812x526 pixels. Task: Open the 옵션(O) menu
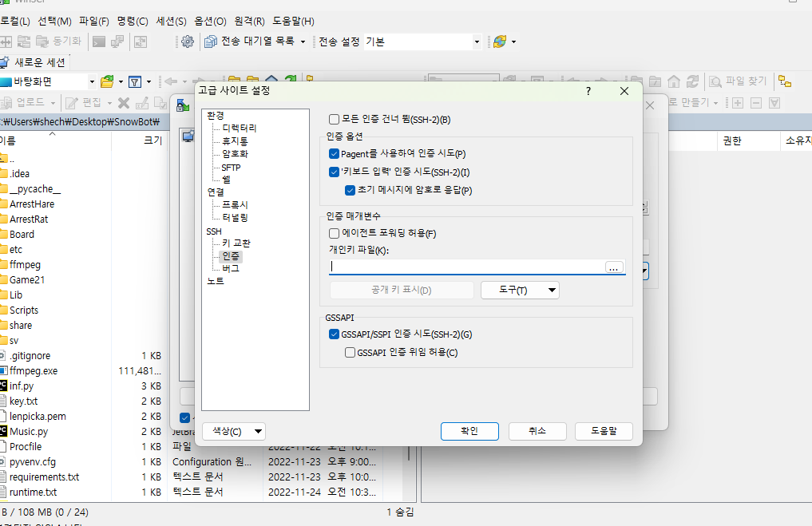(210, 22)
